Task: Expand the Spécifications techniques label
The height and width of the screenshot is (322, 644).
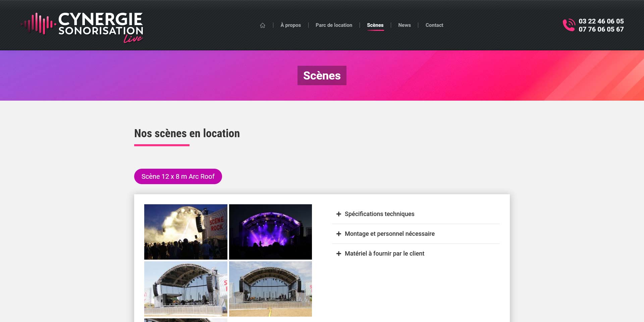Action: click(379, 214)
